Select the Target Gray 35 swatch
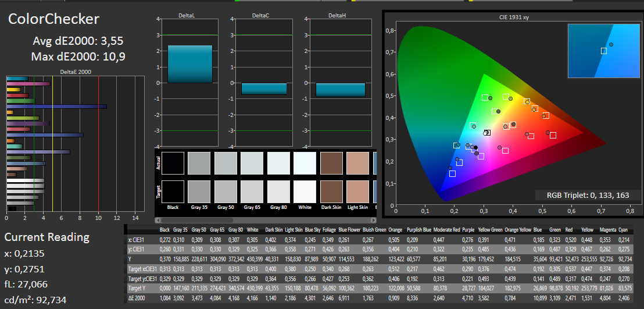The image size is (644, 309). click(199, 191)
